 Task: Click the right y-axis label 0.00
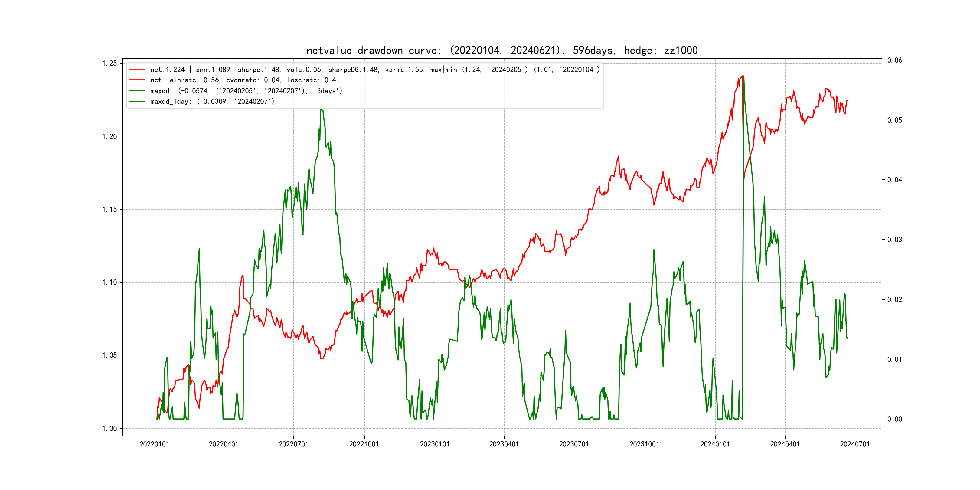click(x=894, y=419)
